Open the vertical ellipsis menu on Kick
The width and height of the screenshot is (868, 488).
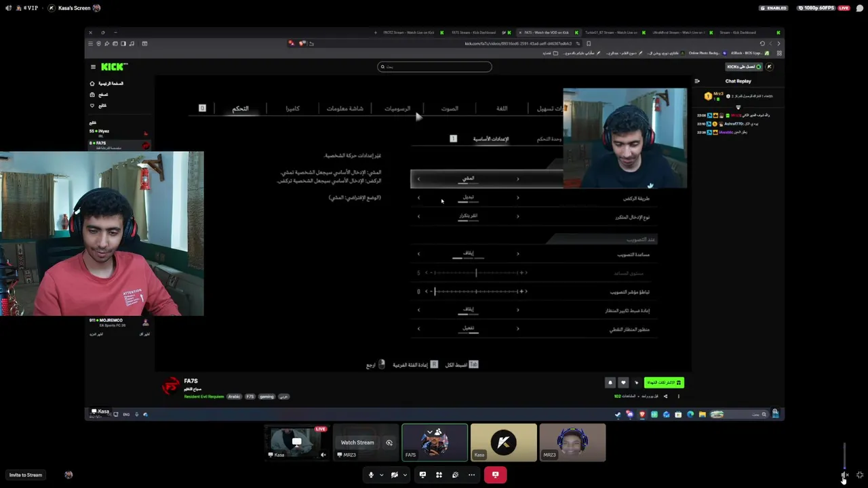678,396
